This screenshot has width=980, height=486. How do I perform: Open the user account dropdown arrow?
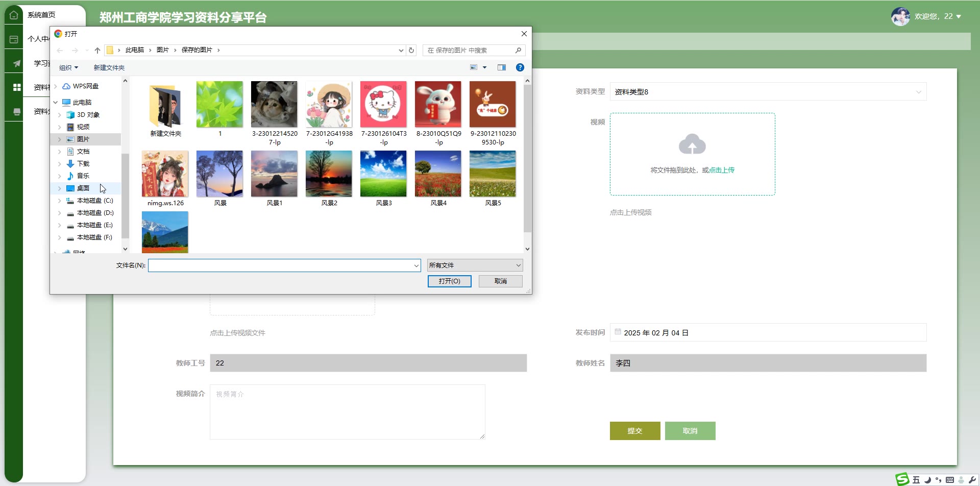click(959, 17)
